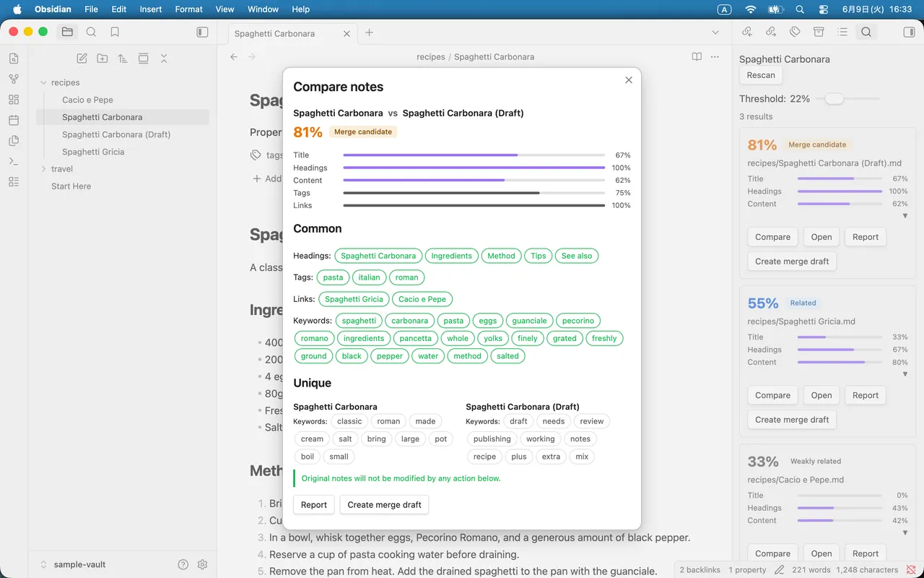Open canvas icon in the ribbon
Viewport: 924px width, 578px height.
[x=14, y=100]
